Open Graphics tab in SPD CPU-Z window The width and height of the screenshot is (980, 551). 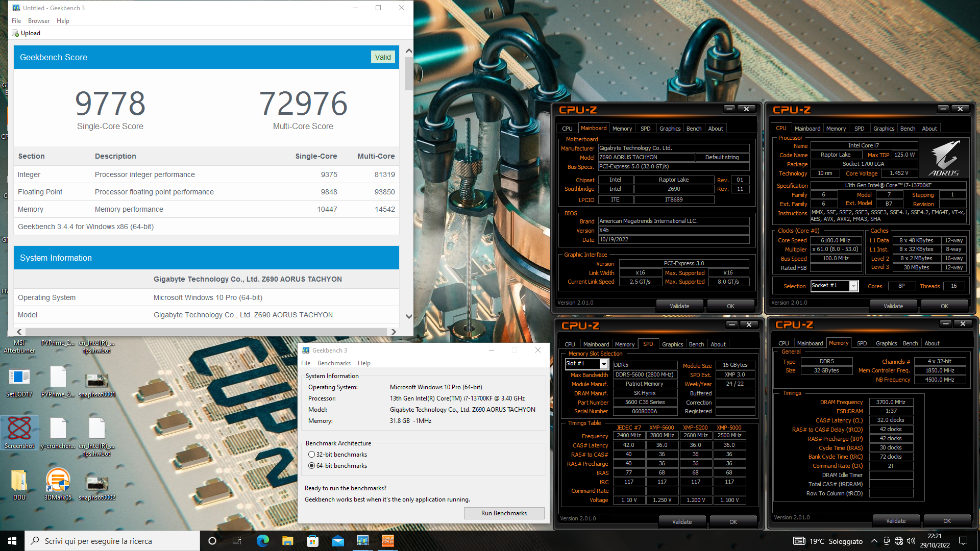point(672,344)
